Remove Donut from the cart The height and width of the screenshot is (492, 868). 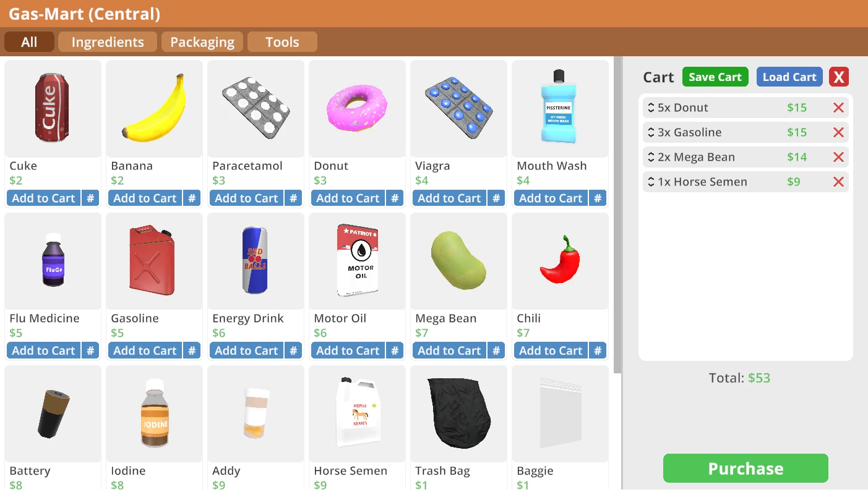click(838, 108)
